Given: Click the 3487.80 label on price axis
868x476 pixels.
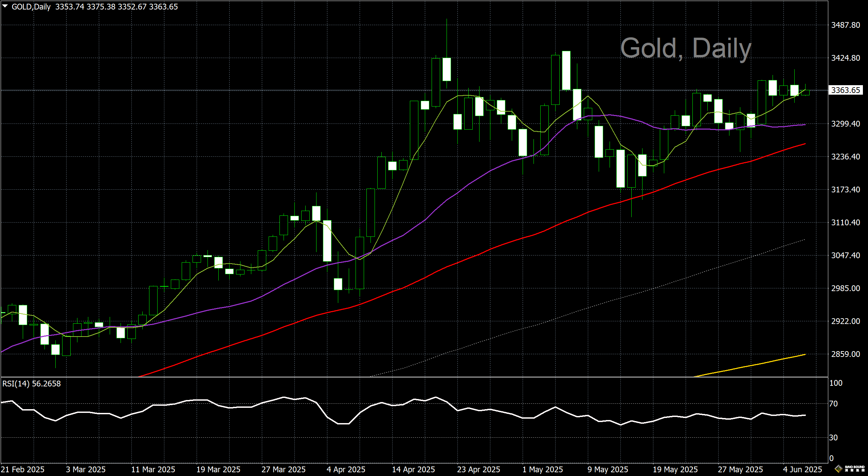Looking at the screenshot, I should point(845,25).
